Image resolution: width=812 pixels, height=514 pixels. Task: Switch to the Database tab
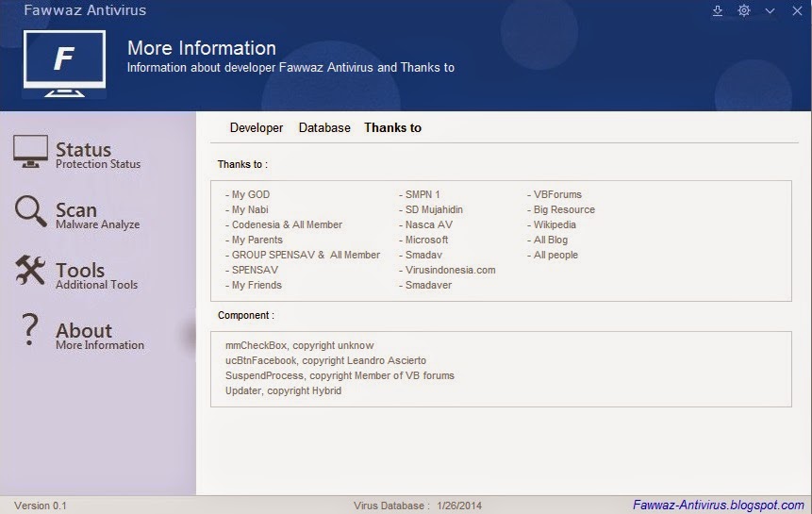pos(324,127)
